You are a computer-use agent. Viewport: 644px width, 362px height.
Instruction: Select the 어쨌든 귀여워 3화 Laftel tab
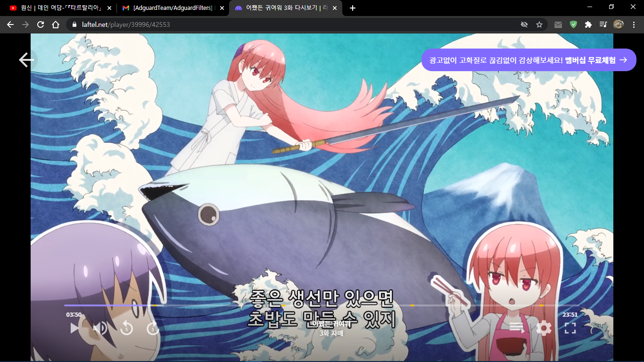pyautogui.click(x=286, y=8)
